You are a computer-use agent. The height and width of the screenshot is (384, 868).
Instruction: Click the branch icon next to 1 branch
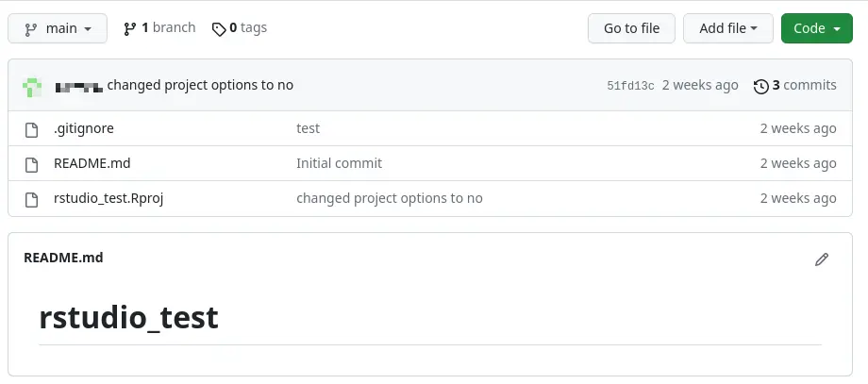(x=129, y=28)
